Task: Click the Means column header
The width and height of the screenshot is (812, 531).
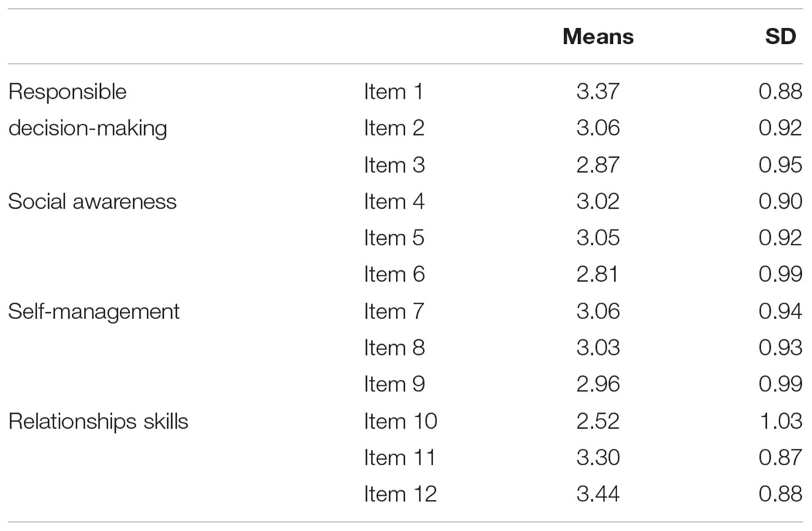Action: 597,37
